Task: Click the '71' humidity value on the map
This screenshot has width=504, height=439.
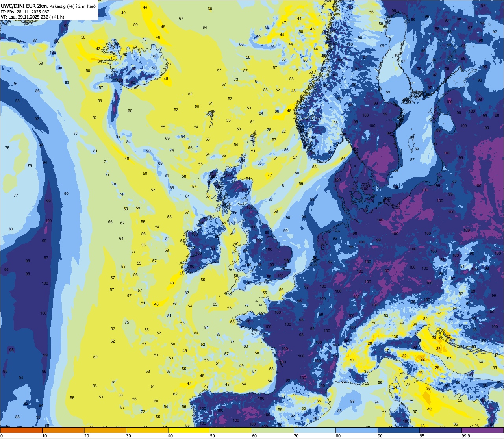Action: [106, 161]
